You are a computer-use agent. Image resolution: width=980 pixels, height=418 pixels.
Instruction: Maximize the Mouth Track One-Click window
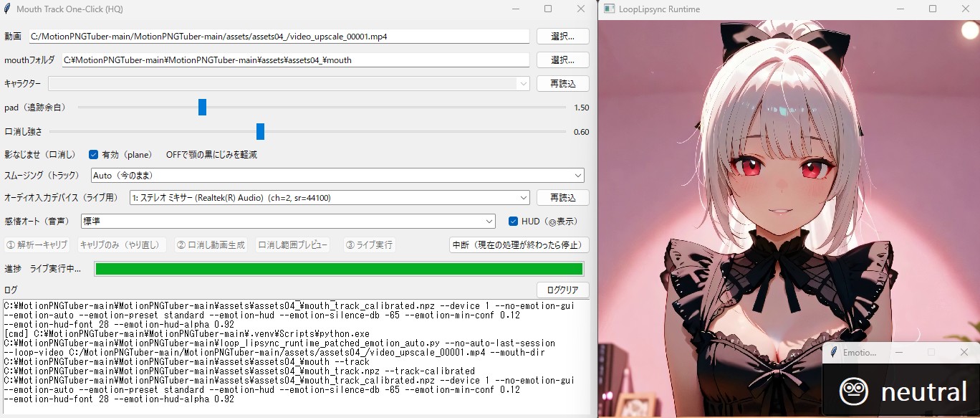point(548,9)
